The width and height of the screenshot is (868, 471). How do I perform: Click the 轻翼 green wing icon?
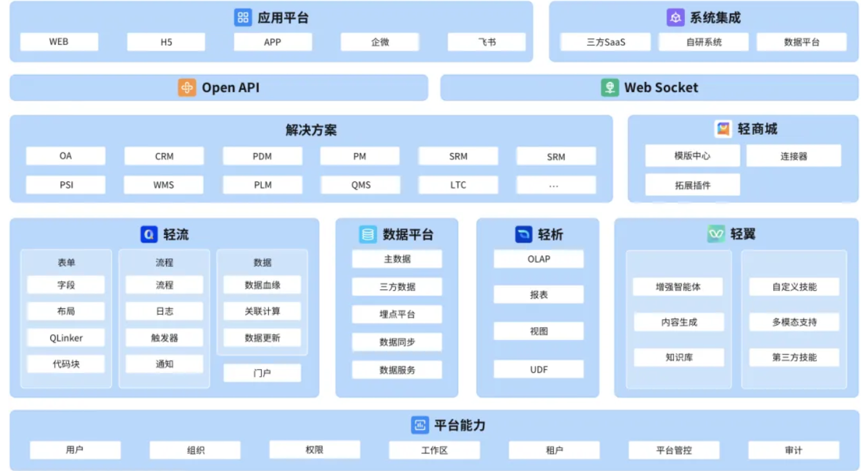coord(716,234)
